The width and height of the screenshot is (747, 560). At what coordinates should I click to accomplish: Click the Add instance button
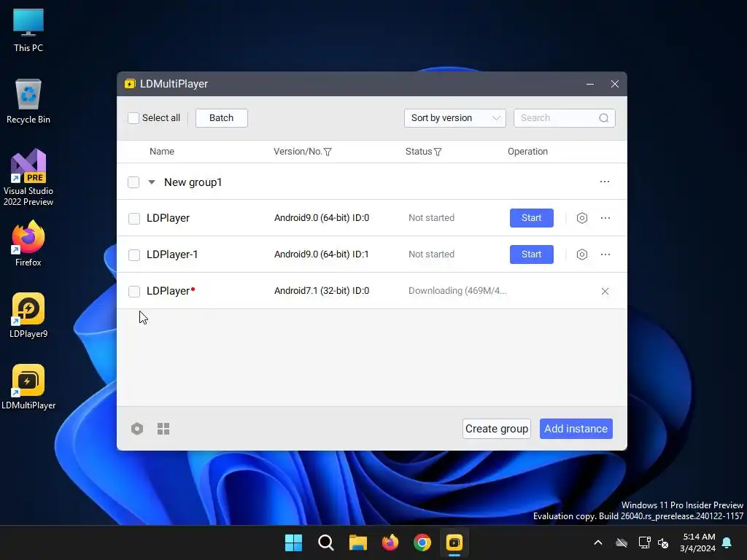click(x=576, y=429)
